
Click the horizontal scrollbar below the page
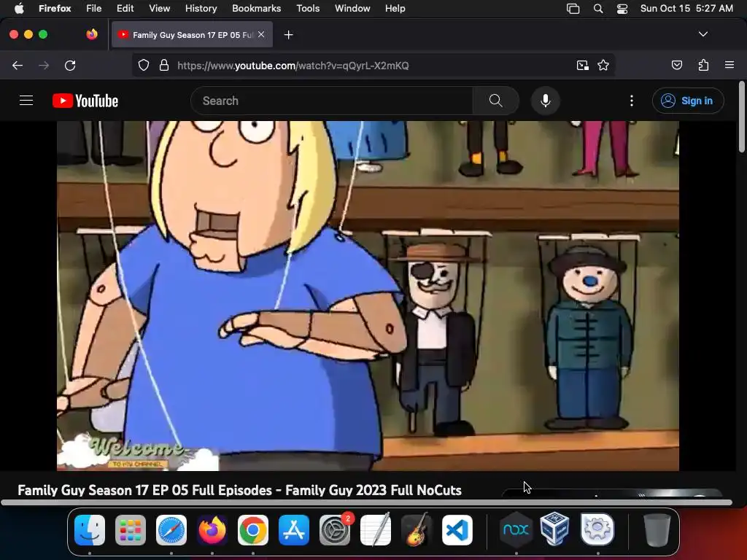(x=366, y=502)
